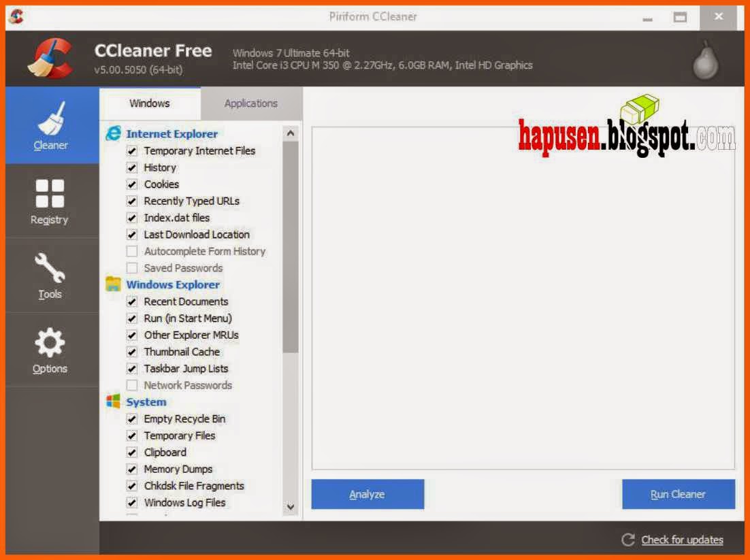
Task: Click the Run Cleaner button
Action: click(679, 494)
